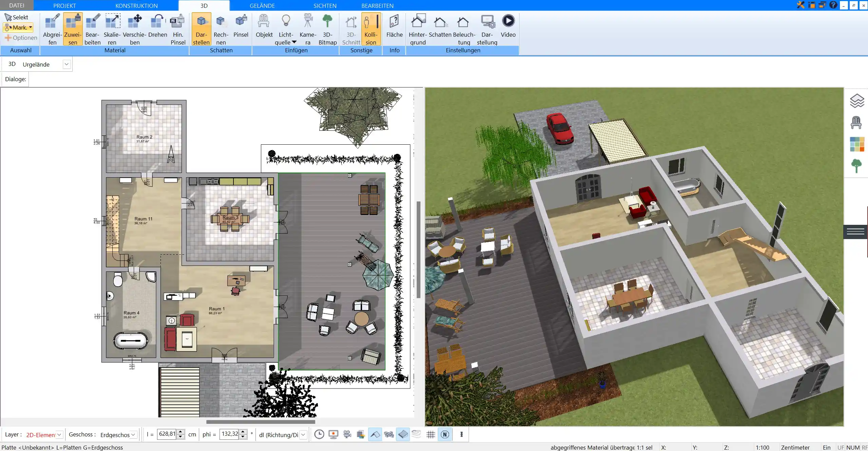
Task: Open the layers stack sidebar icon
Action: pos(856,101)
